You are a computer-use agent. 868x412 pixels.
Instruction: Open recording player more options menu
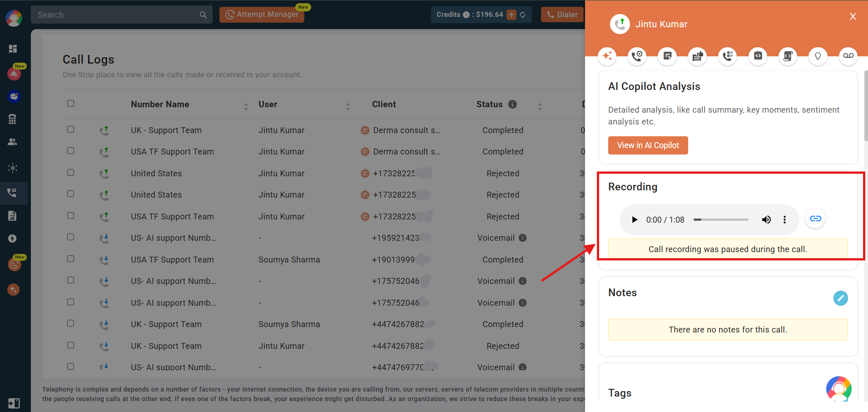coord(784,220)
